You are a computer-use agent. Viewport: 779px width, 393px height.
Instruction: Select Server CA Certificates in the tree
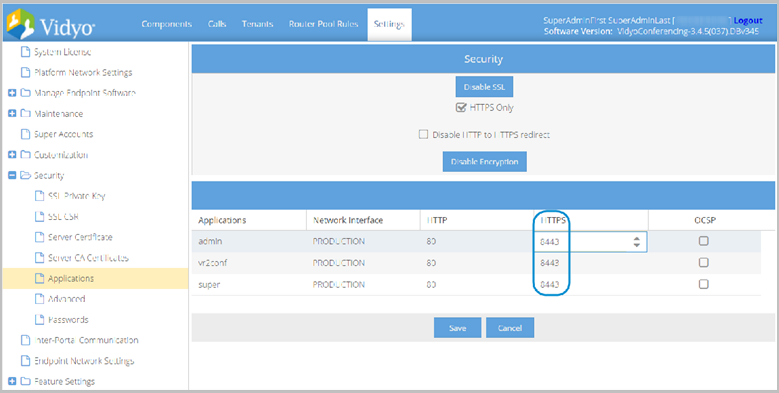coord(88,258)
